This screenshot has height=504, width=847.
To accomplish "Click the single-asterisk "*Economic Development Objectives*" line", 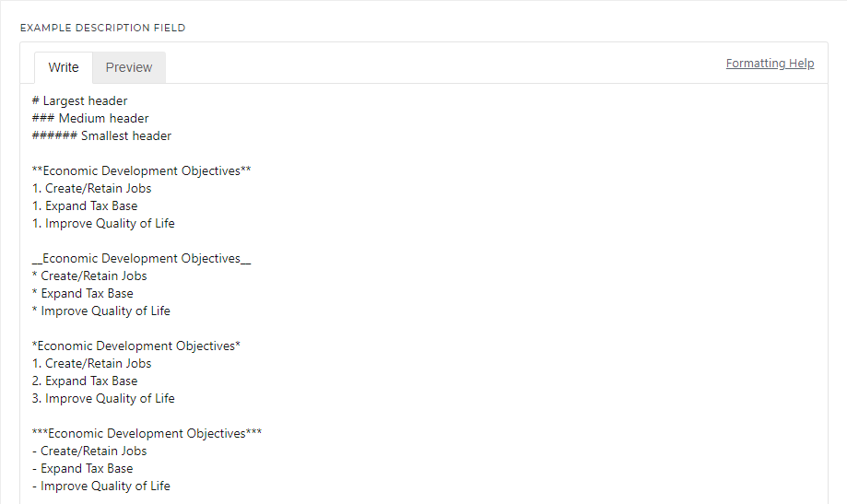I will point(136,346).
